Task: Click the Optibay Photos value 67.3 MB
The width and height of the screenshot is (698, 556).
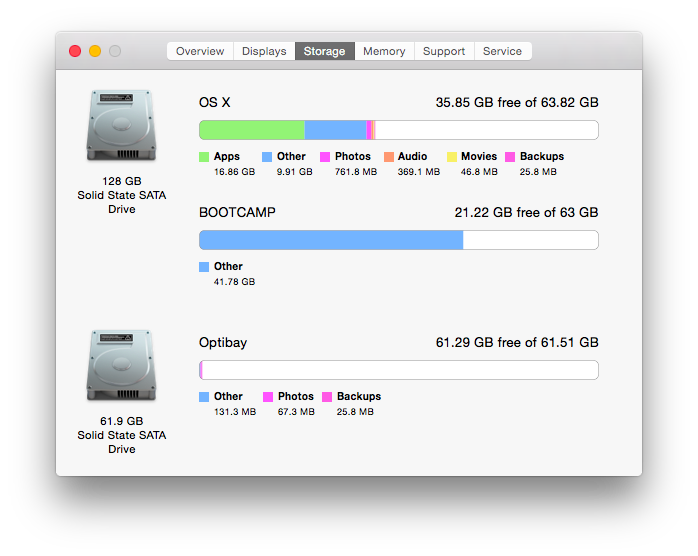Action: (296, 412)
